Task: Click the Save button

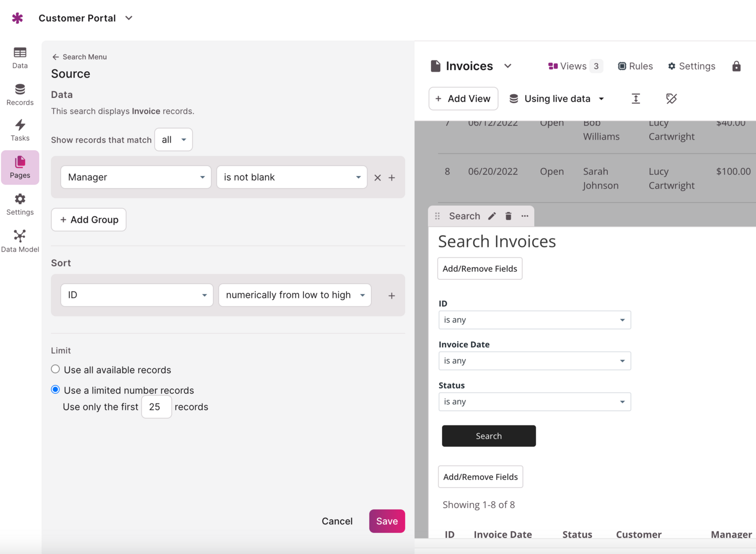Action: click(387, 521)
